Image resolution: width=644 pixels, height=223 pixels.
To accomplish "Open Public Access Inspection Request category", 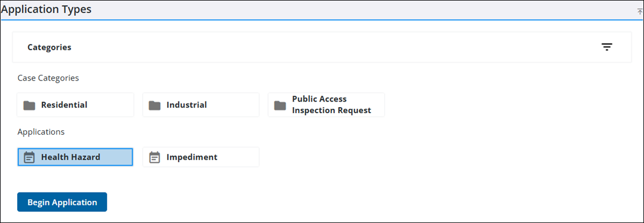I will (x=331, y=105).
